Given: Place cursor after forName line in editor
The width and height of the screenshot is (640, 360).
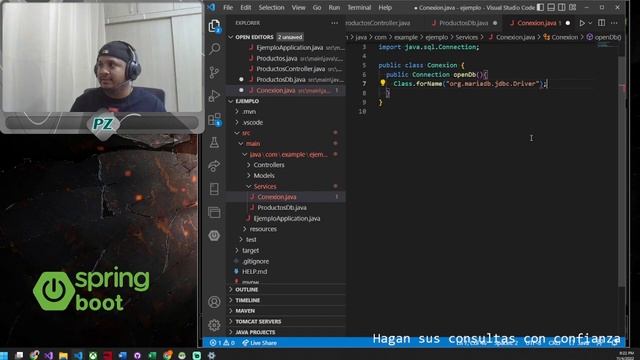Looking at the screenshot, I should pyautogui.click(x=547, y=84).
